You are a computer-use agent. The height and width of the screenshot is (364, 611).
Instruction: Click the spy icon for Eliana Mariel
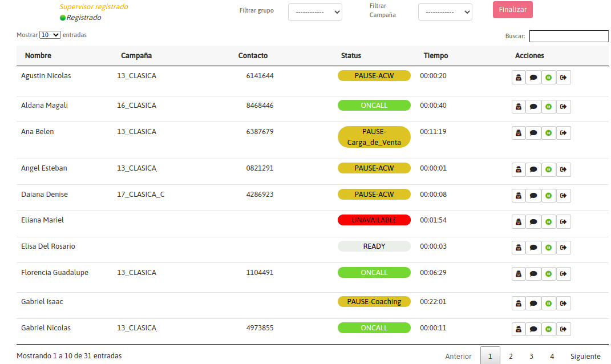pos(518,222)
